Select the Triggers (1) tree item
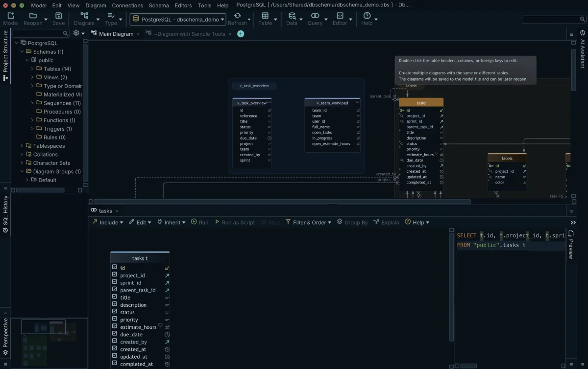Image resolution: width=588 pixels, height=369 pixels. click(x=58, y=129)
